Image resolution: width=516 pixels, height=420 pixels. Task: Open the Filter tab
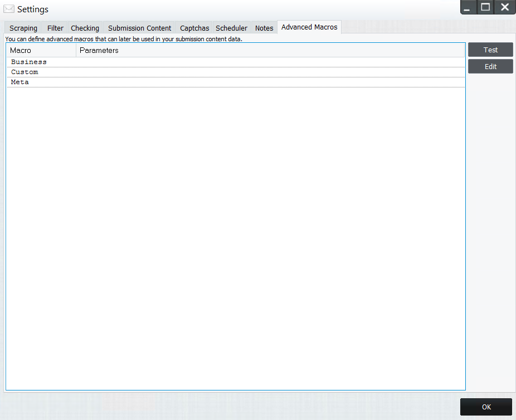tap(55, 28)
